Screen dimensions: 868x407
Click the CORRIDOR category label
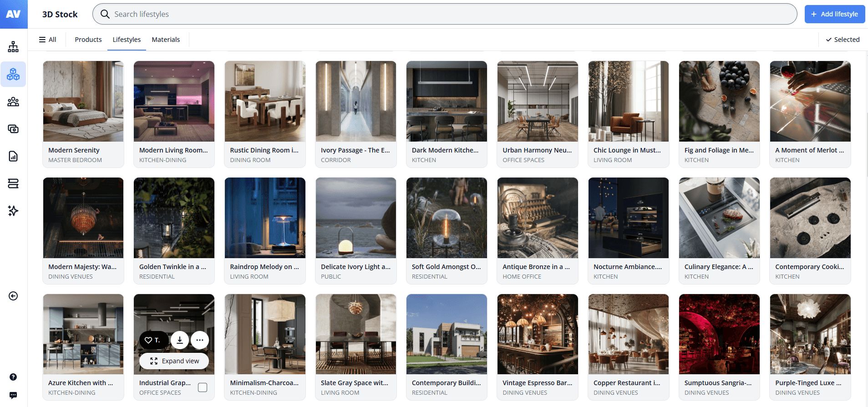pyautogui.click(x=336, y=160)
